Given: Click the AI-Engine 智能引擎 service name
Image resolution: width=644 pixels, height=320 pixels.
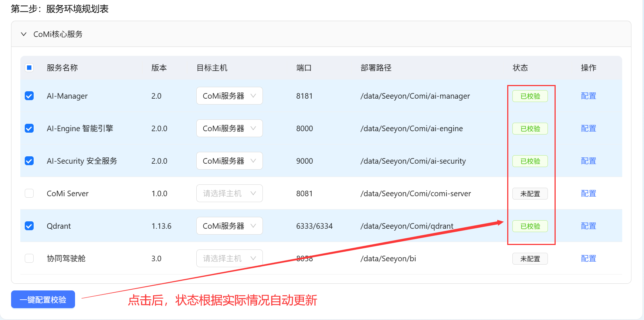Looking at the screenshot, I should coord(80,129).
